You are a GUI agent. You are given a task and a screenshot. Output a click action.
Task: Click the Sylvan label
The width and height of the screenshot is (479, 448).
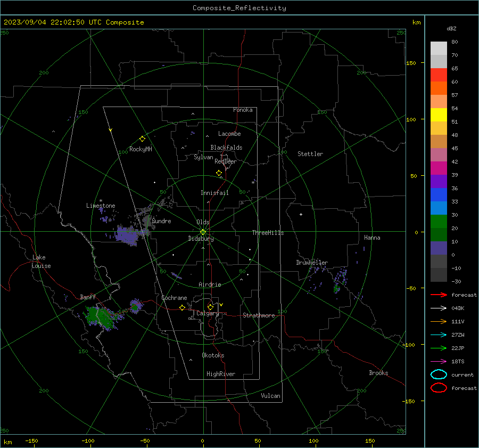(x=203, y=157)
